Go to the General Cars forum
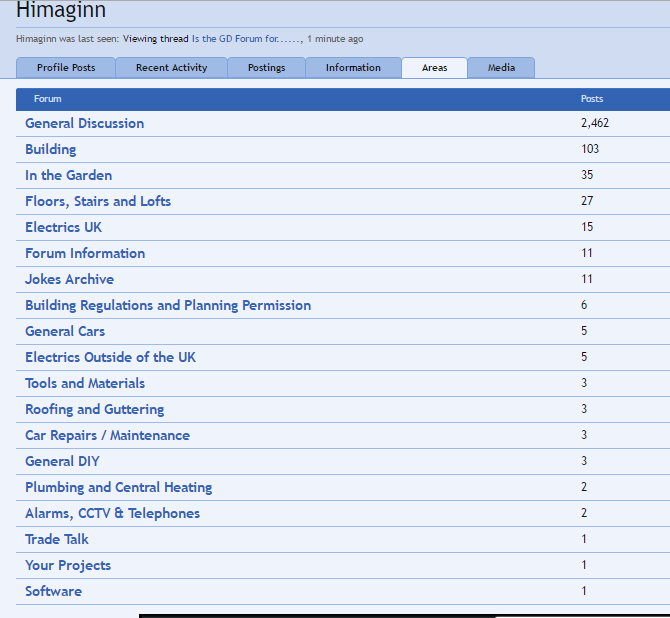 65,331
